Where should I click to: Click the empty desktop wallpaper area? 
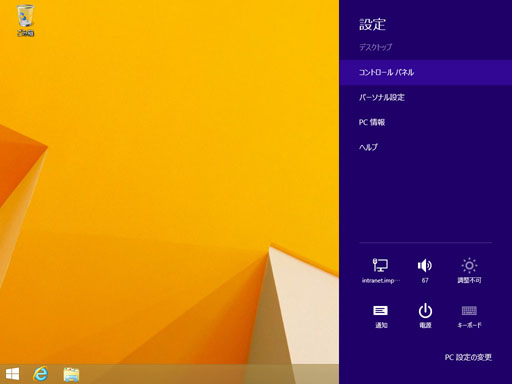[x=167, y=133]
